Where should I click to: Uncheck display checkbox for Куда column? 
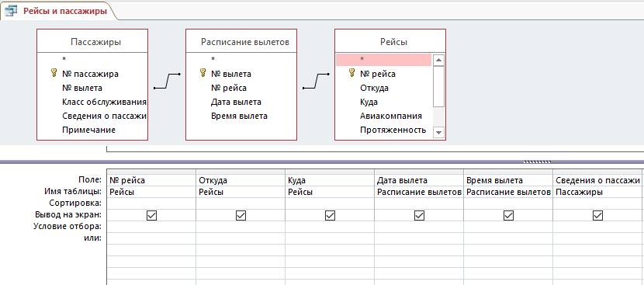330,216
